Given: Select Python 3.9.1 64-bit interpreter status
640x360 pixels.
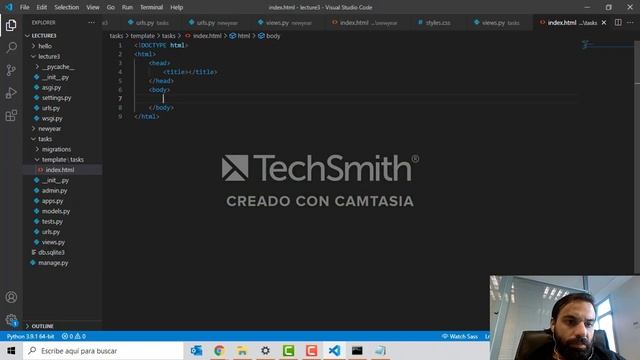Looking at the screenshot, I should pyautogui.click(x=30, y=336).
